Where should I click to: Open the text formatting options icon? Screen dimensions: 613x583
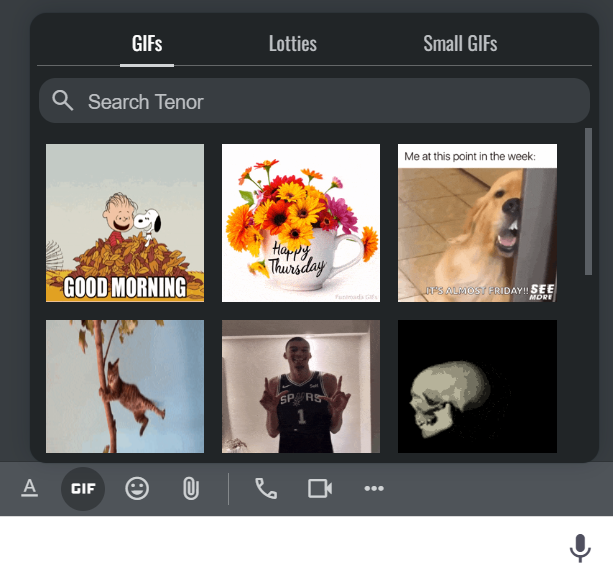(30, 488)
